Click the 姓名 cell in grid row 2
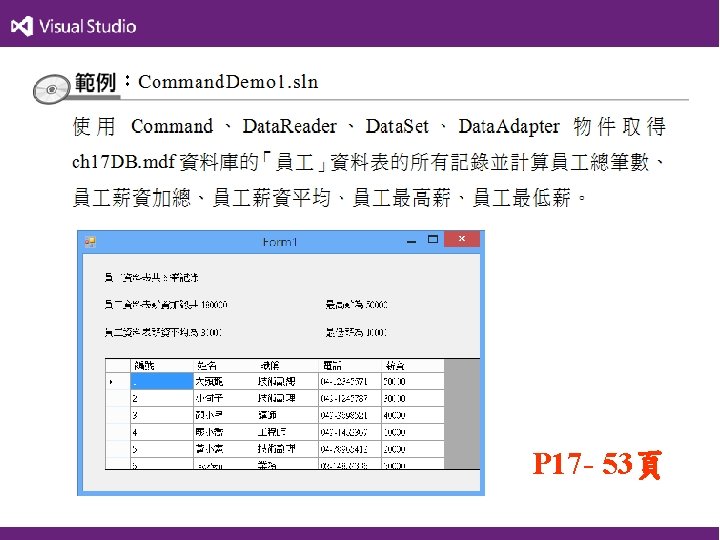 click(225, 398)
